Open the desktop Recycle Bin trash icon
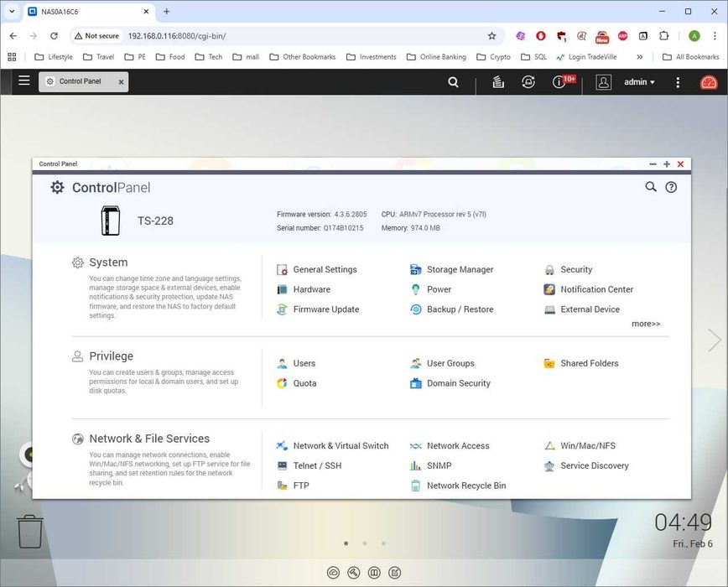The width and height of the screenshot is (728, 587). click(x=30, y=532)
